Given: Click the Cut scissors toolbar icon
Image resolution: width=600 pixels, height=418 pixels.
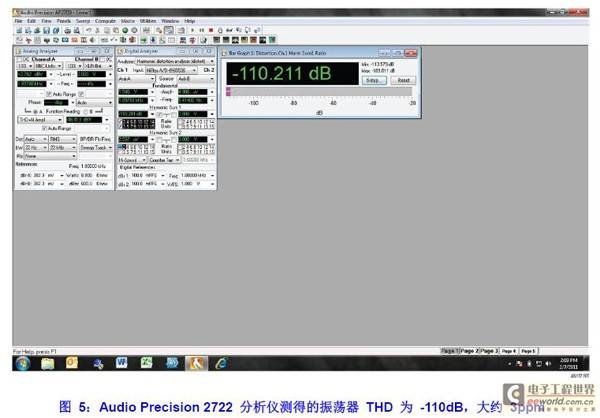Looking at the screenshot, I should 98,30.
